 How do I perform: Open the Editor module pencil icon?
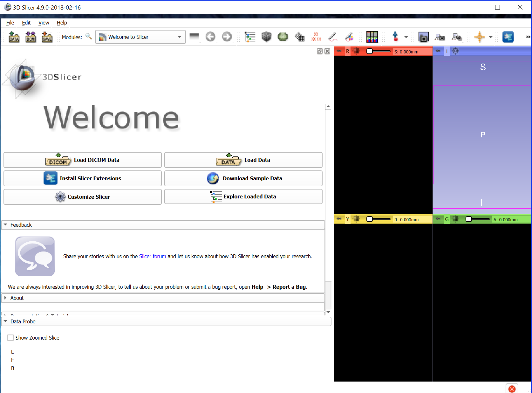[x=333, y=37]
